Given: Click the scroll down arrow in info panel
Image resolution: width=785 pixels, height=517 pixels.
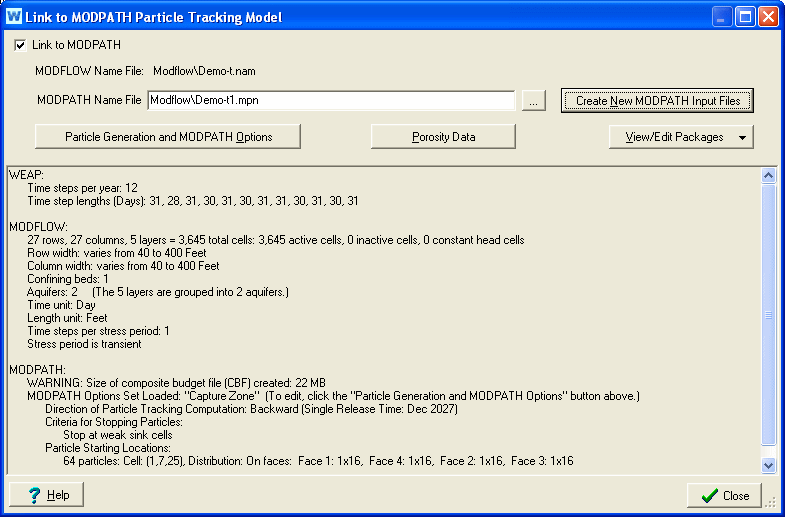Looking at the screenshot, I should (x=768, y=465).
